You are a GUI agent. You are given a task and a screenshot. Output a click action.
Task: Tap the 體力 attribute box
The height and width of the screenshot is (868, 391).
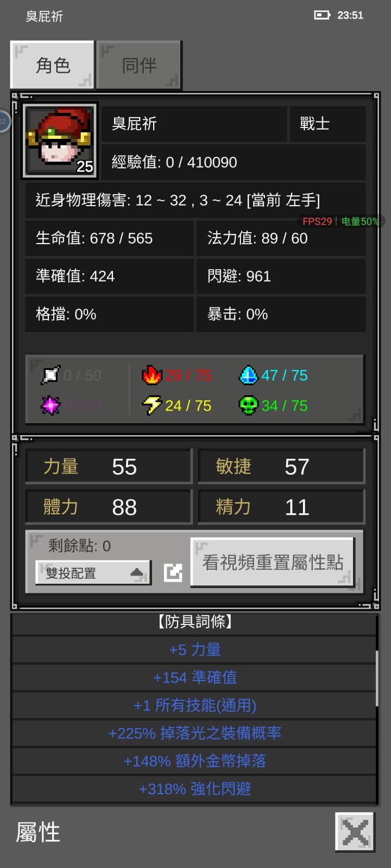(109, 507)
